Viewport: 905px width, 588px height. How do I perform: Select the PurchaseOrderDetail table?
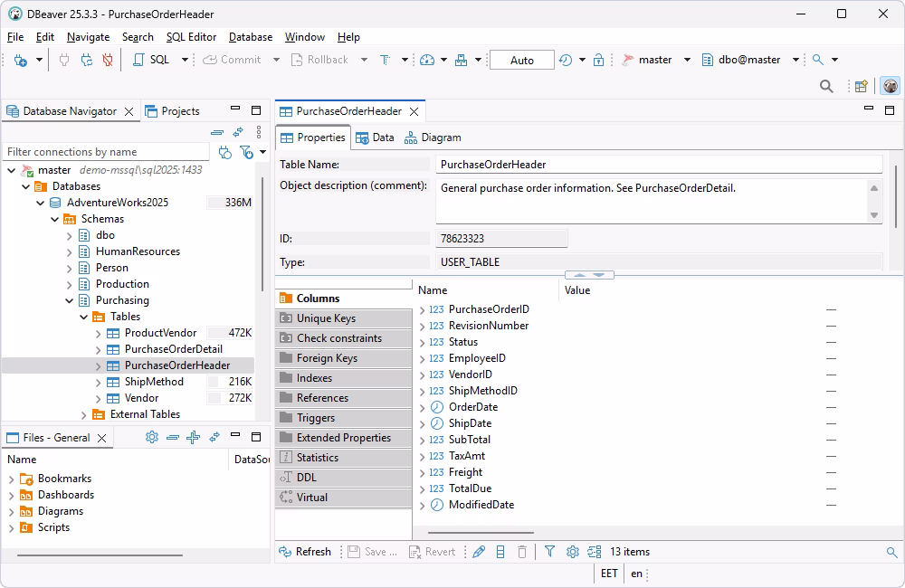point(173,349)
